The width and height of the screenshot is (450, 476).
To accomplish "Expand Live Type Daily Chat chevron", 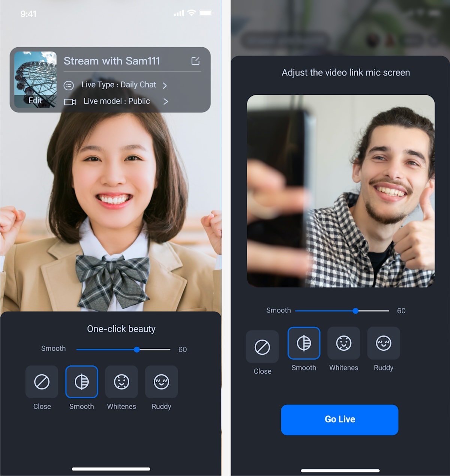I will pyautogui.click(x=165, y=86).
